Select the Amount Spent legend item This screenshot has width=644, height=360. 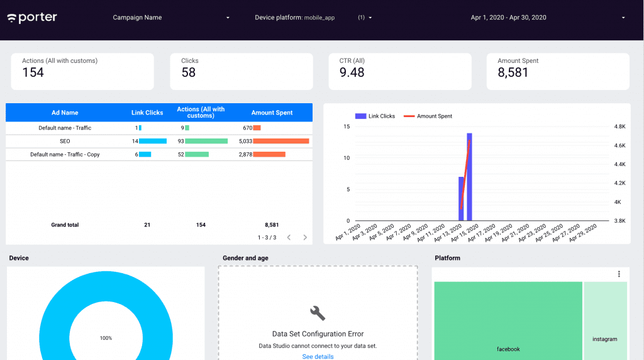pos(428,116)
